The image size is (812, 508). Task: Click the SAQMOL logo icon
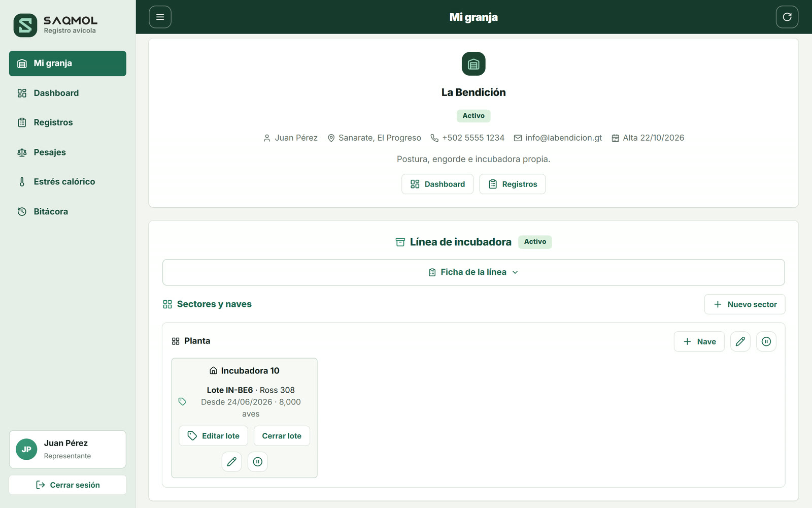[25, 25]
